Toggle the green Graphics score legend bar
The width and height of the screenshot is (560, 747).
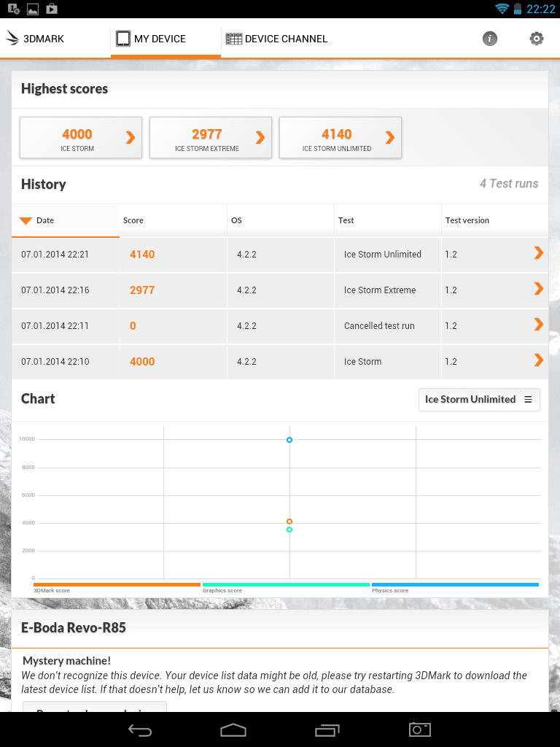pos(286,584)
